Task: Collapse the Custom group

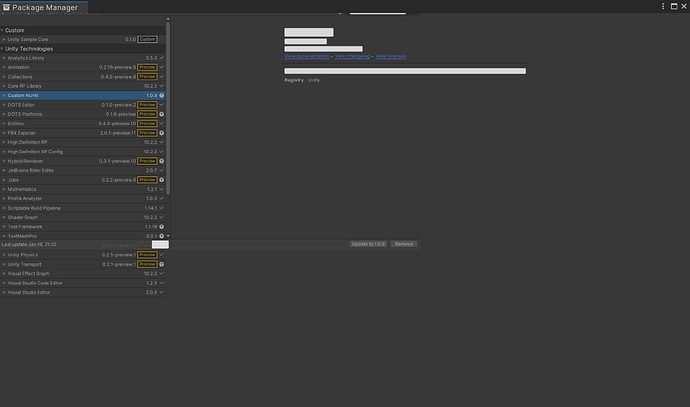Action: [x=2, y=30]
